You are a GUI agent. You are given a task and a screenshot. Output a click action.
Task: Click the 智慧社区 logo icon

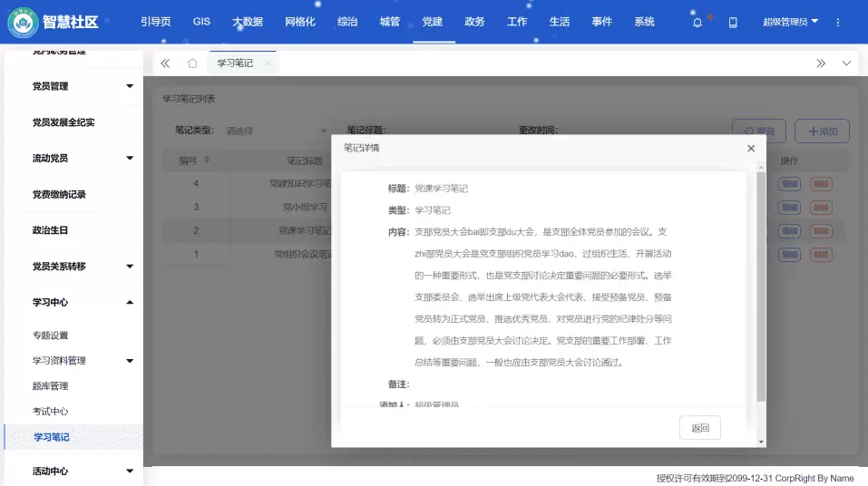(22, 23)
